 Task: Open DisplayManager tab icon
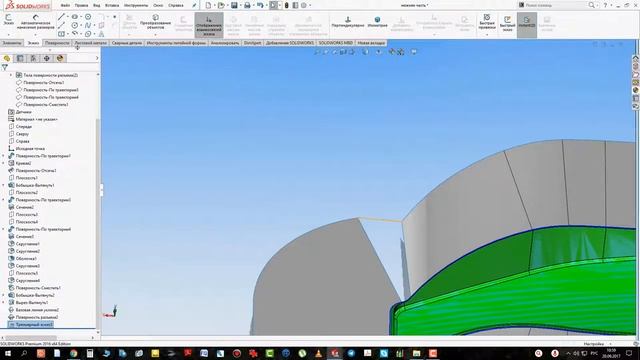coord(60,58)
